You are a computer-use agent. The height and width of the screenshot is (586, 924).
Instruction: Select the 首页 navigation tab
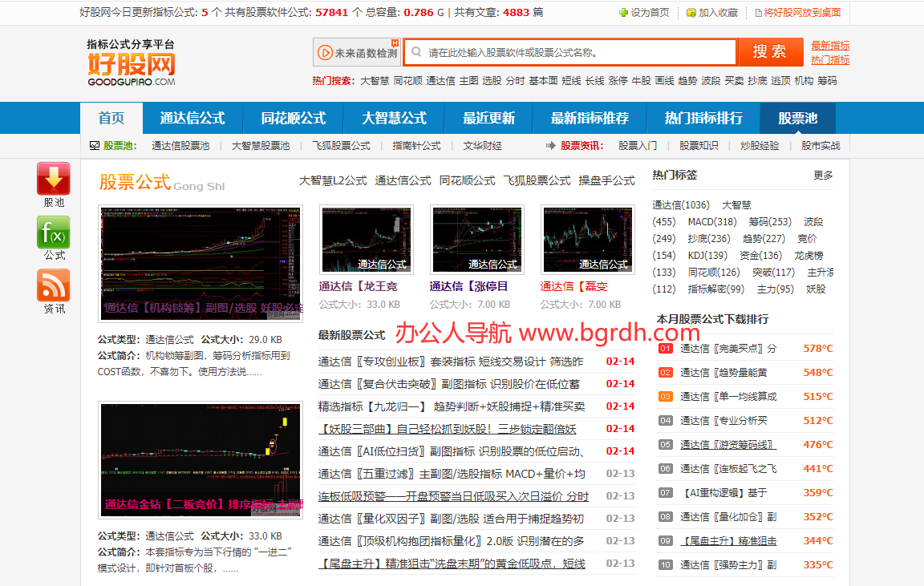tap(111, 119)
